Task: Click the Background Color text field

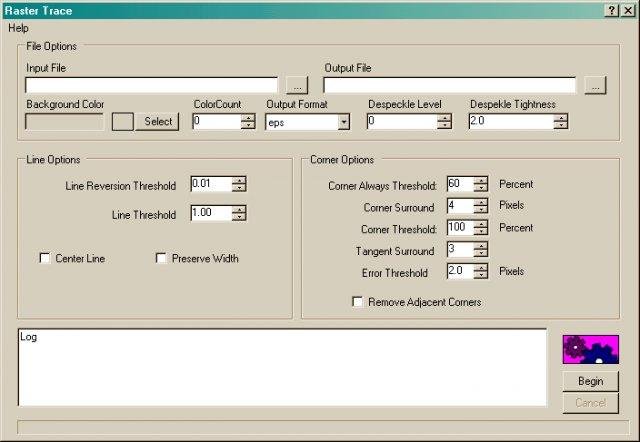Action: (64, 122)
